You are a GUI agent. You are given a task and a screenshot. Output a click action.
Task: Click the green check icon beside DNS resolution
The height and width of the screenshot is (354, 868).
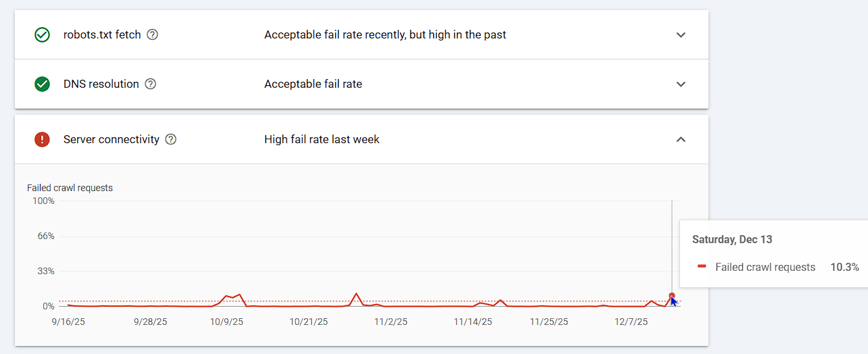tap(42, 84)
